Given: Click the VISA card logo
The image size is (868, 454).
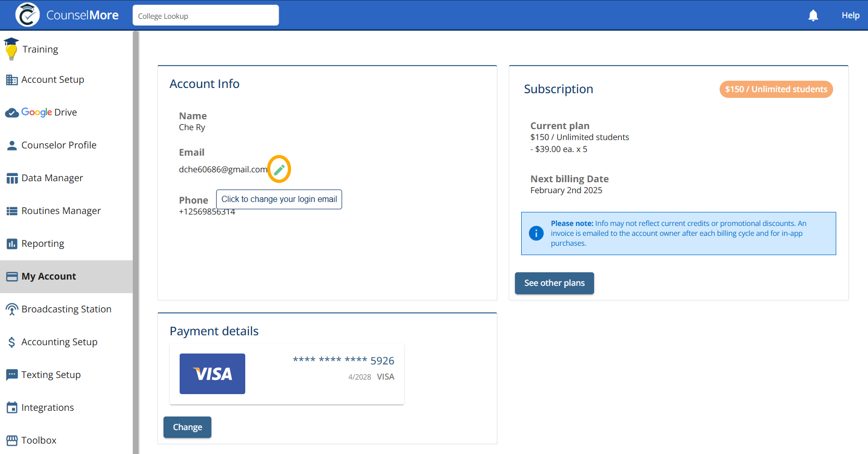Looking at the screenshot, I should pos(212,374).
